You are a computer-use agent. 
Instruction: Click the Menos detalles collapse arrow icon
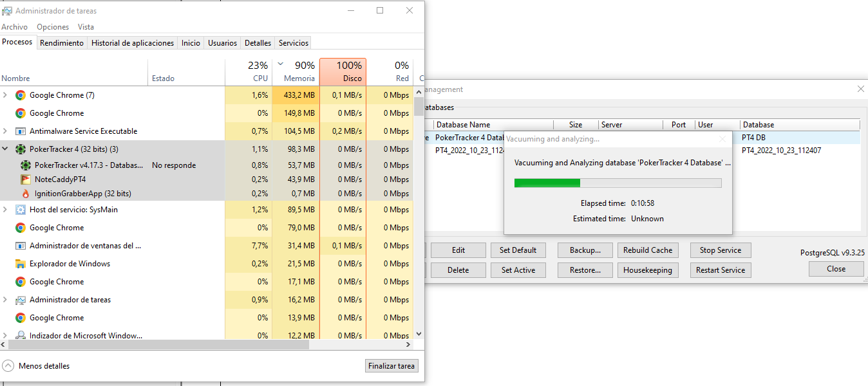[x=8, y=366]
